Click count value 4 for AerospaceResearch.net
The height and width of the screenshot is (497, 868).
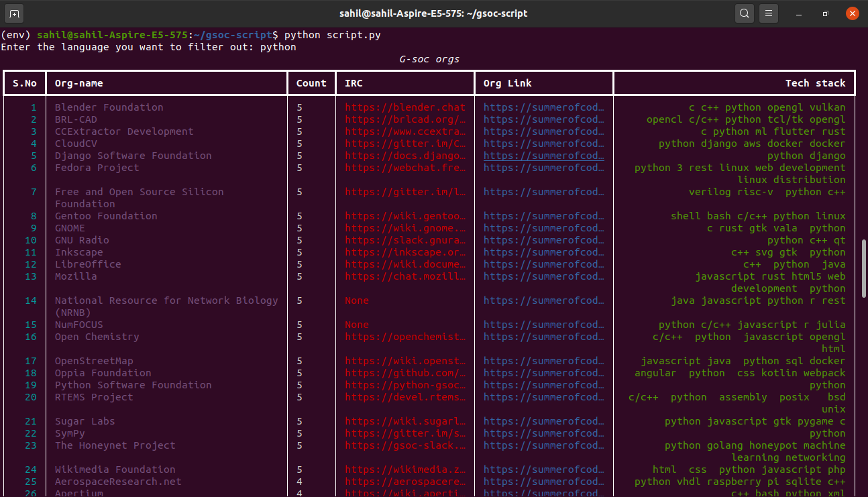[299, 482]
